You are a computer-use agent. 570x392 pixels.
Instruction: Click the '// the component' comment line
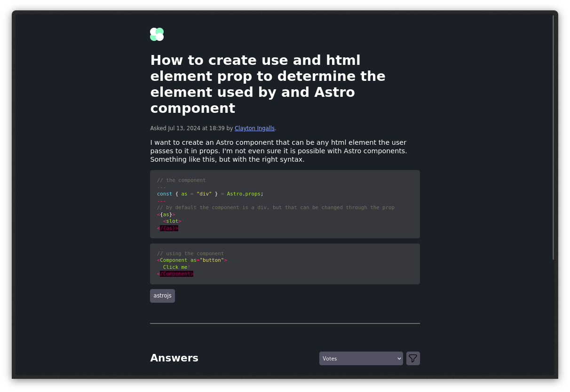[181, 180]
